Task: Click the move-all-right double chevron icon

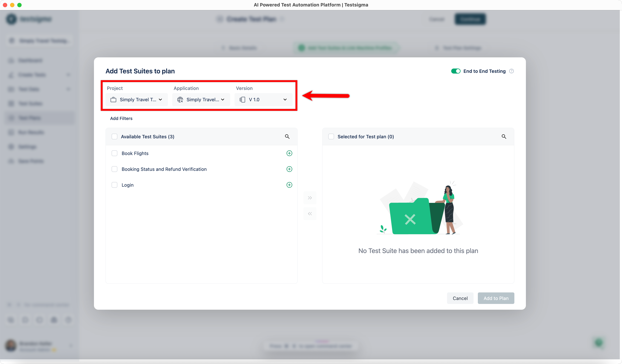Action: coord(310,197)
